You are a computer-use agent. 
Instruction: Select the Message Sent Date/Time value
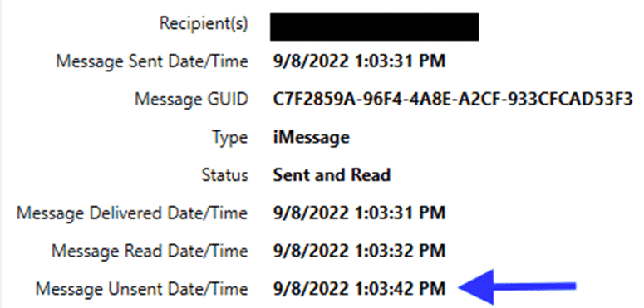point(359,61)
